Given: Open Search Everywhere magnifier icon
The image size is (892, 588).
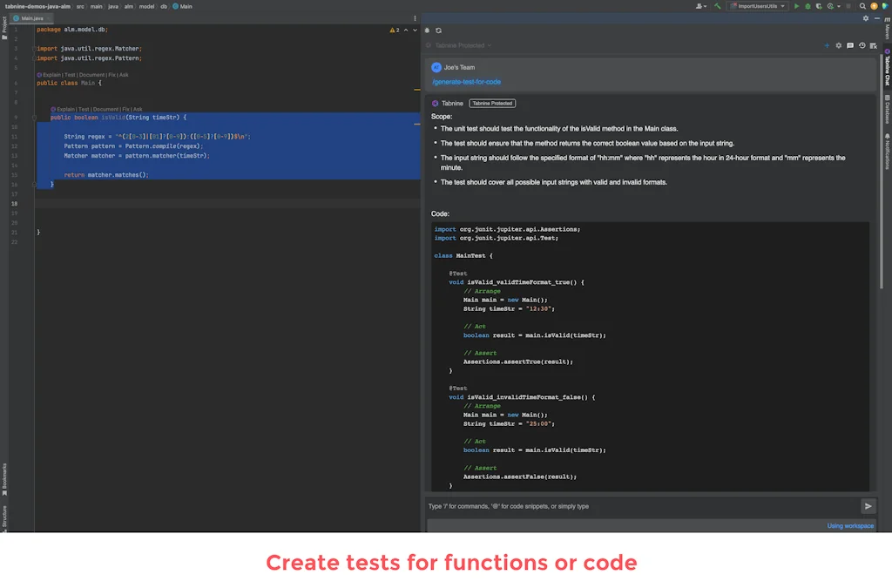Looking at the screenshot, I should pyautogui.click(x=862, y=6).
